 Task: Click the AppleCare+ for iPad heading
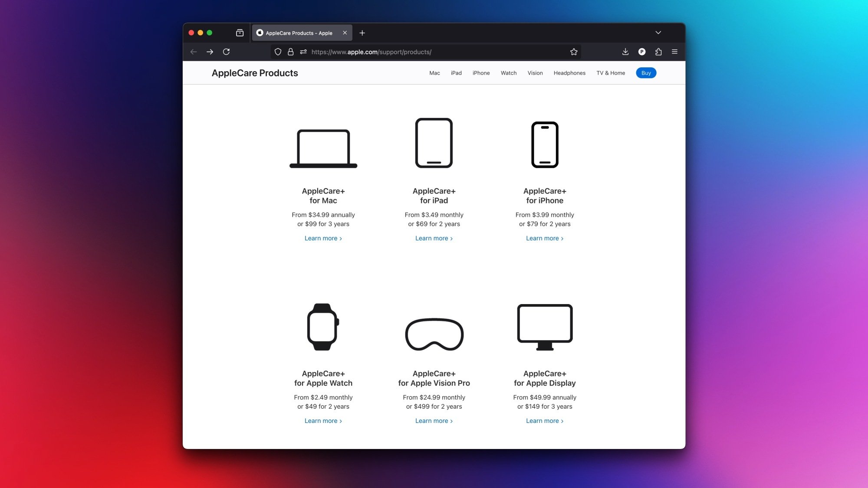434,196
